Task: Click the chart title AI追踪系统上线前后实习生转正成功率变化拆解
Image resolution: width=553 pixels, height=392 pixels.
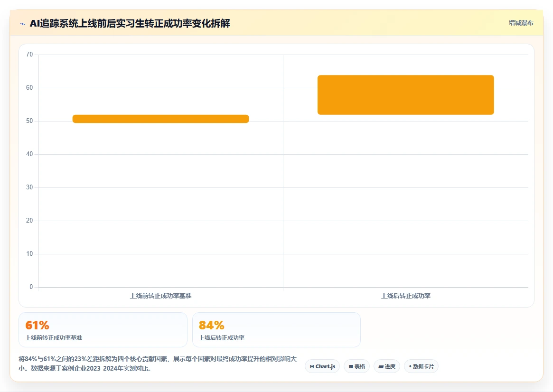Action: [x=130, y=23]
